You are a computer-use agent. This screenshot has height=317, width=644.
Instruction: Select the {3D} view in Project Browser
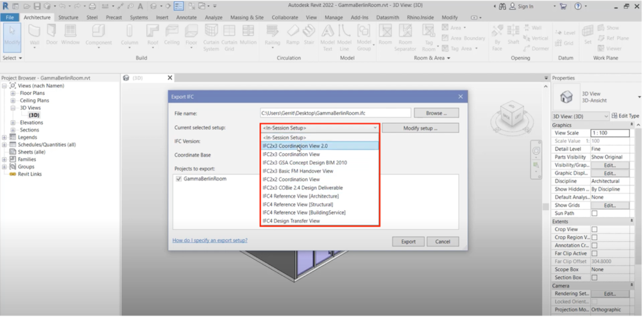pyautogui.click(x=34, y=115)
